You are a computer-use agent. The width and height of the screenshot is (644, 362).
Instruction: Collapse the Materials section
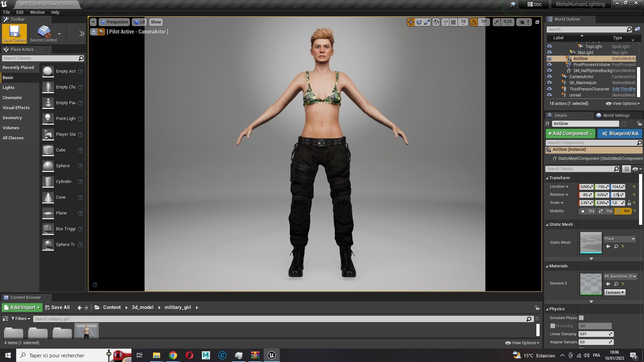tap(547, 266)
